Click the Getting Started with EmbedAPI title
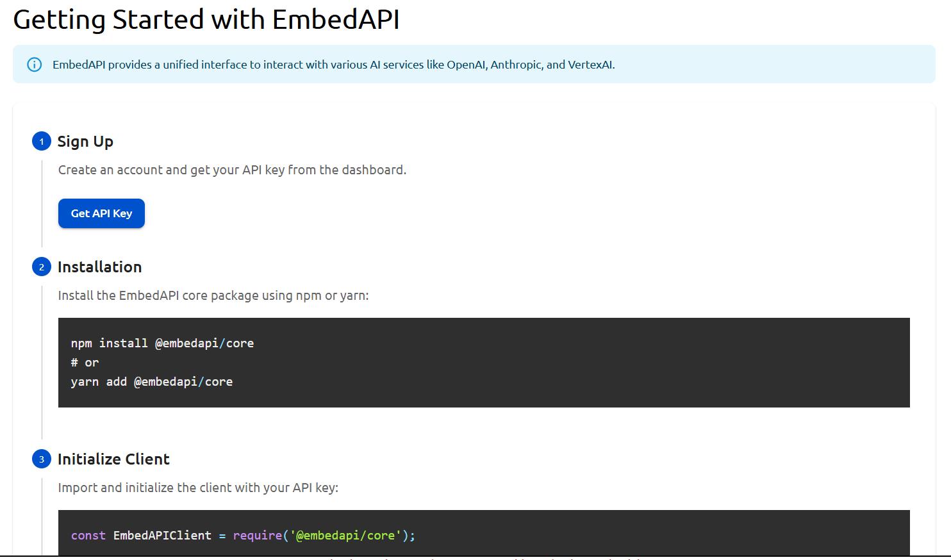This screenshot has height=560, width=951. coord(206,20)
